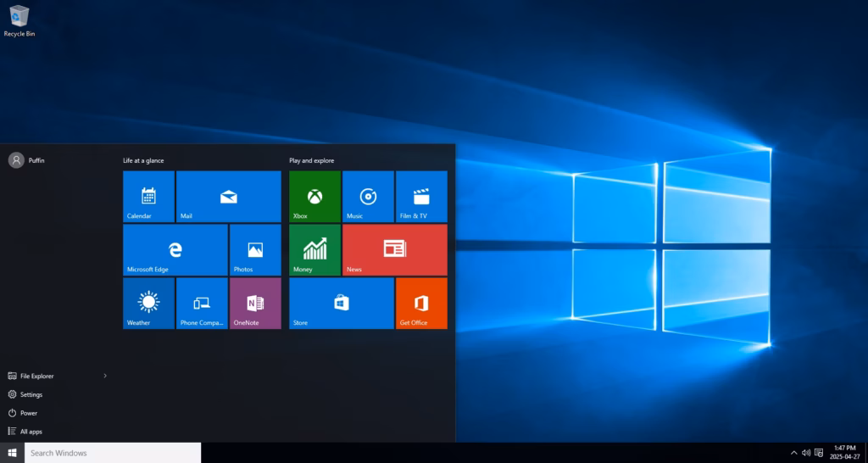868x463 pixels.
Task: Click the Show desktop sliver
Action: (866, 453)
